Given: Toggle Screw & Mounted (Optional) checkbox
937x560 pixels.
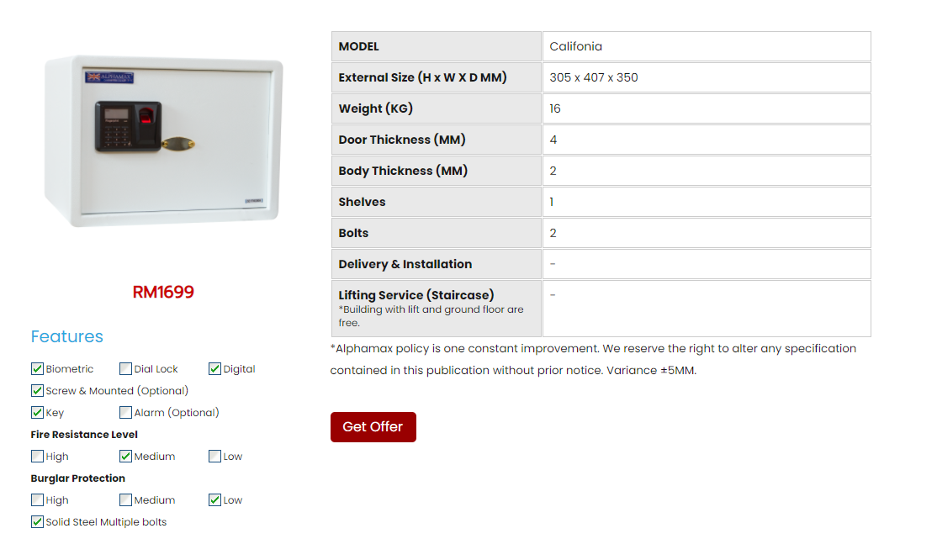Looking at the screenshot, I should coord(37,391).
